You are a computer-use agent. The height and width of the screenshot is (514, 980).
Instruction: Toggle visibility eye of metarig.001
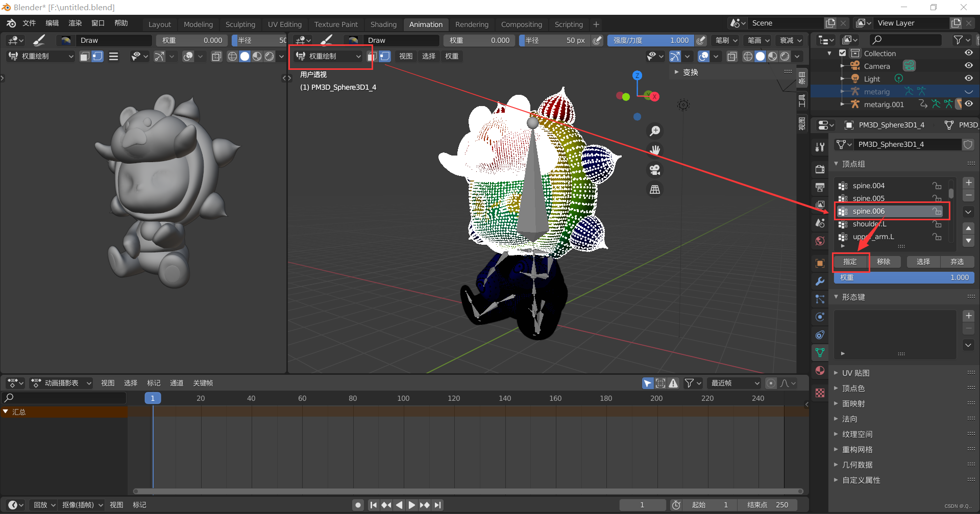[x=968, y=104]
